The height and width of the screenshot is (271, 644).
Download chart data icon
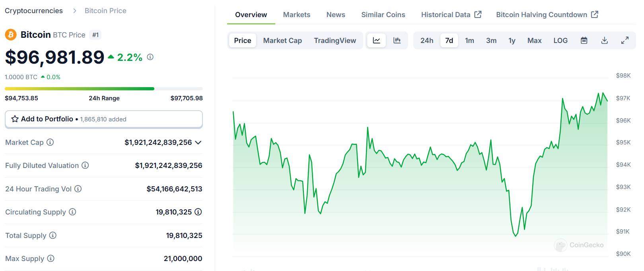tap(604, 40)
